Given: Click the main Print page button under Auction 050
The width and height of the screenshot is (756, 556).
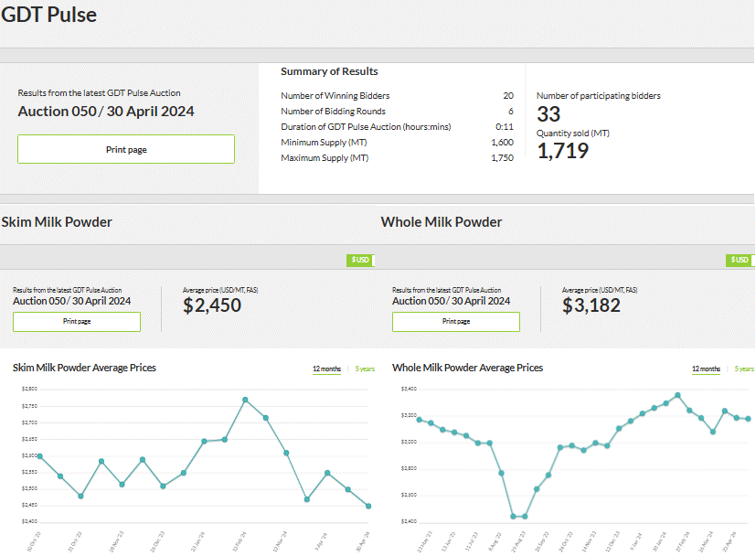Looking at the screenshot, I should click(x=126, y=149).
